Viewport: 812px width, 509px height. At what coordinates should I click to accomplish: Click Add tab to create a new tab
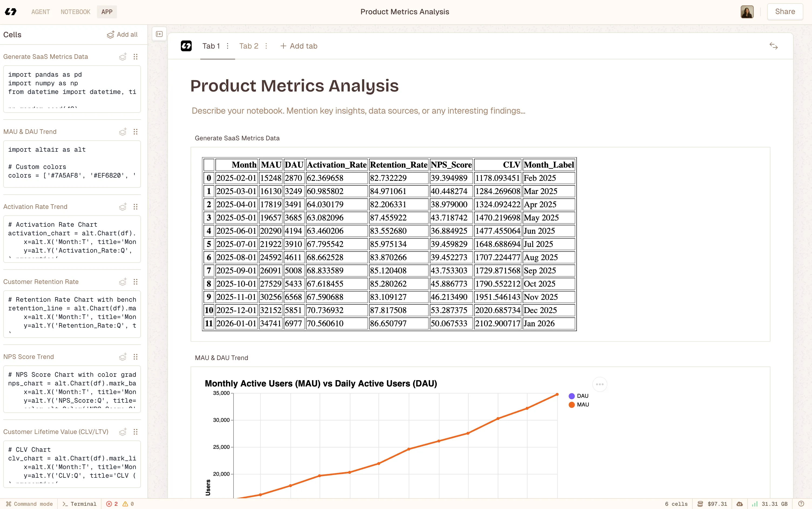(x=298, y=46)
